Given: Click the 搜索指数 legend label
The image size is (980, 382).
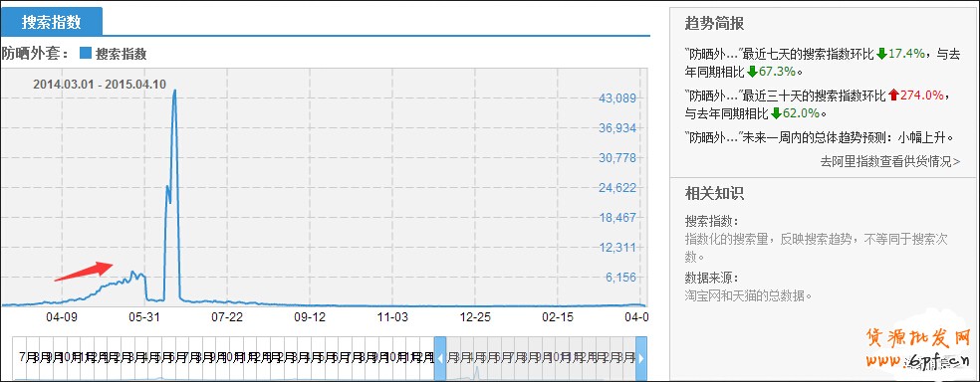Looking at the screenshot, I should point(121,54).
